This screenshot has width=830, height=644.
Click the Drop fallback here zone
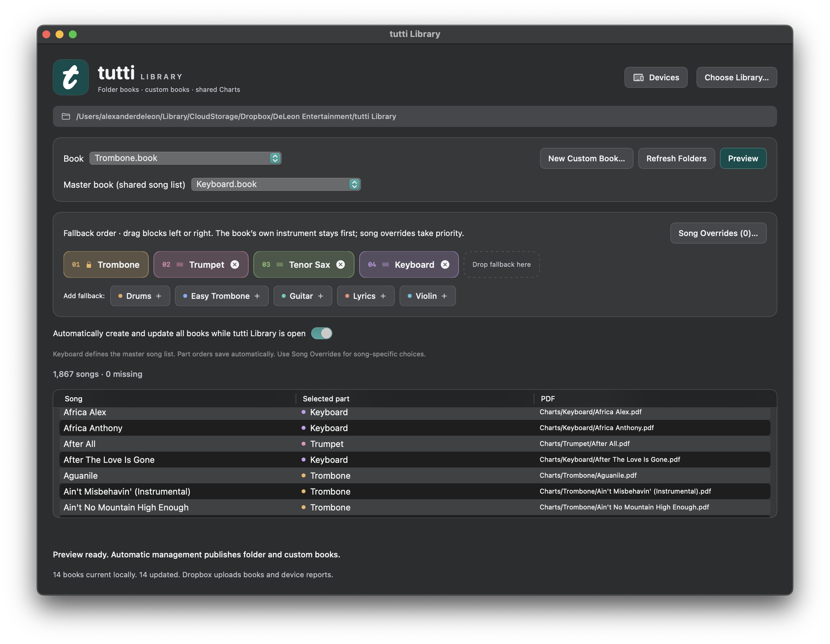coord(501,265)
